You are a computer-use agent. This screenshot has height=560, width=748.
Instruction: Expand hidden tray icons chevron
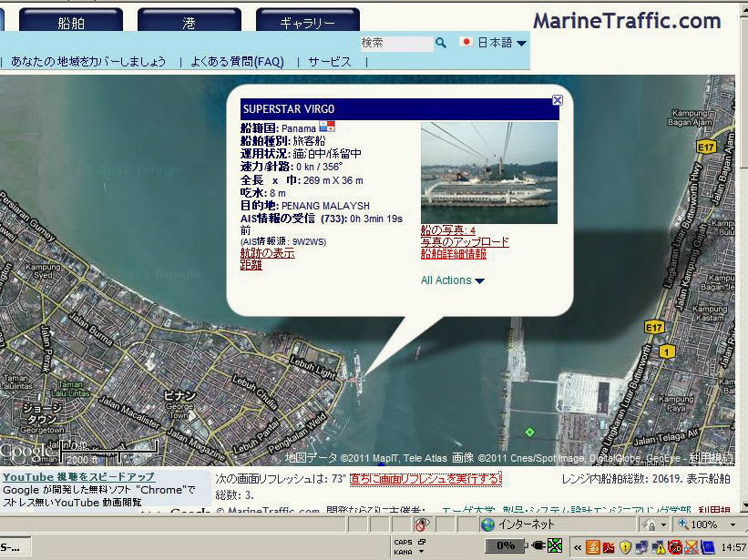click(578, 547)
